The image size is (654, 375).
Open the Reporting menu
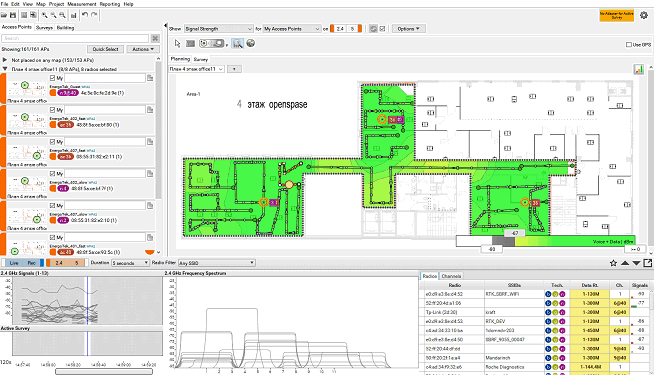[110, 4]
